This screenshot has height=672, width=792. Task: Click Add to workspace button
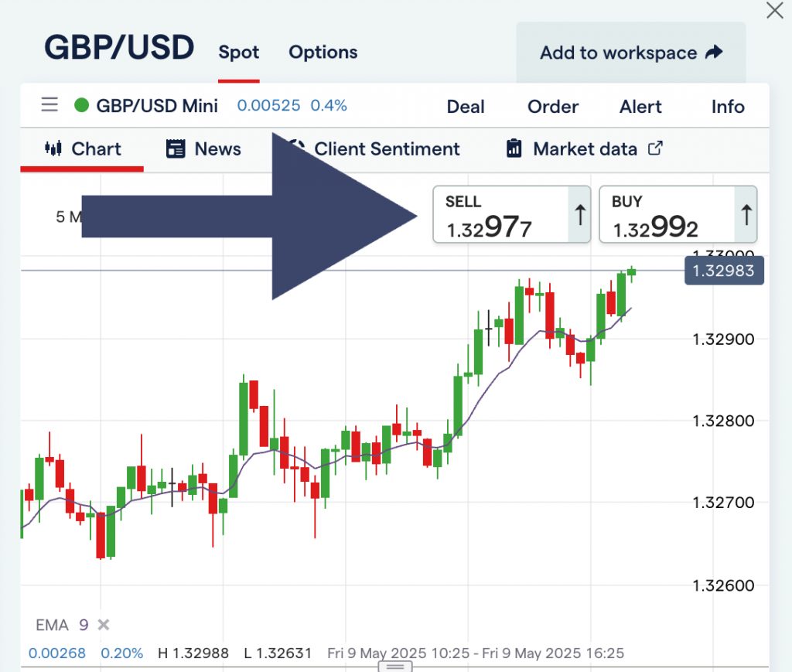pyautogui.click(x=631, y=53)
